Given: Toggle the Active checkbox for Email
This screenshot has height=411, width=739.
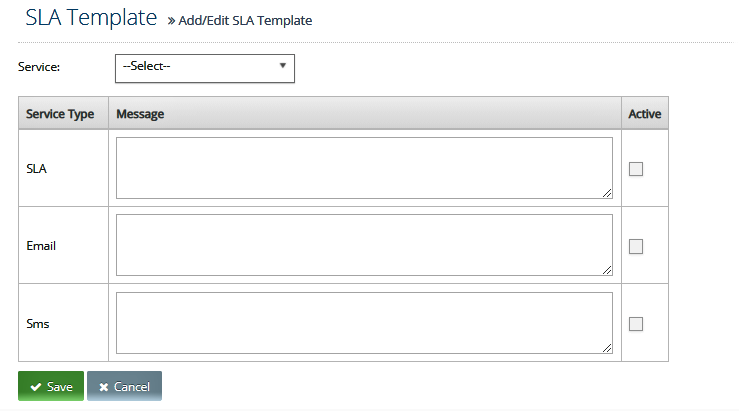Looking at the screenshot, I should [636, 246].
